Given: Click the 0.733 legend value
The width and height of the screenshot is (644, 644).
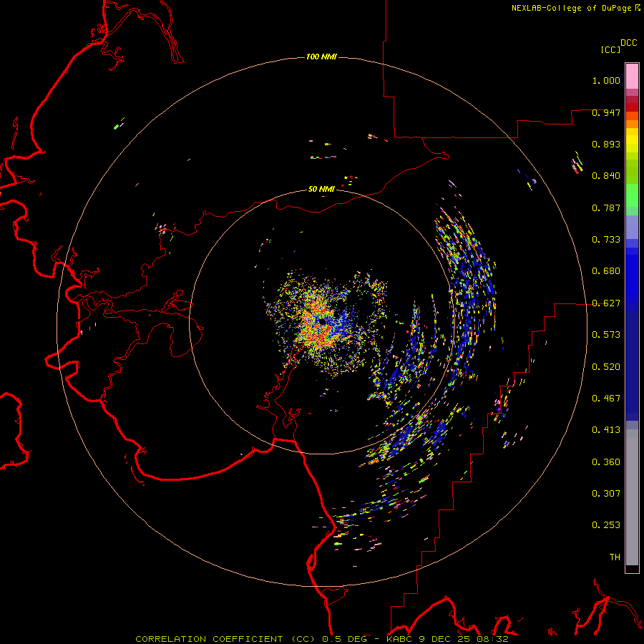Looking at the screenshot, I should point(606,240).
